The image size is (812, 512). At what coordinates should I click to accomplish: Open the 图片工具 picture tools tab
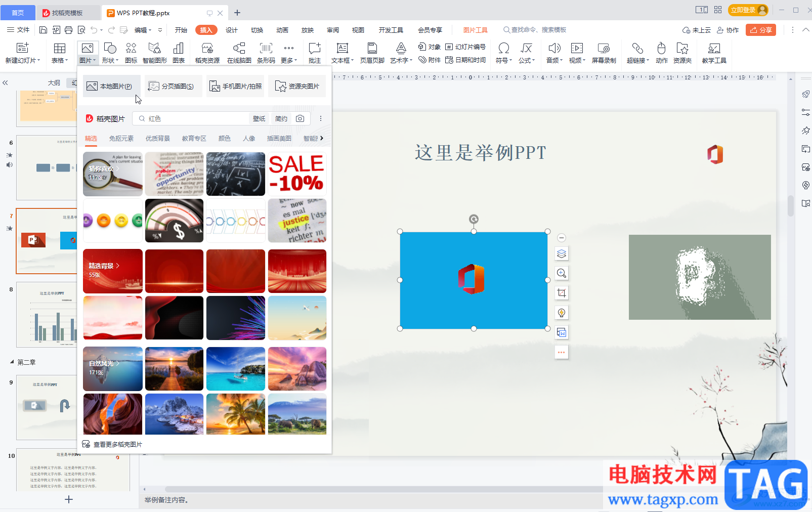pyautogui.click(x=475, y=30)
